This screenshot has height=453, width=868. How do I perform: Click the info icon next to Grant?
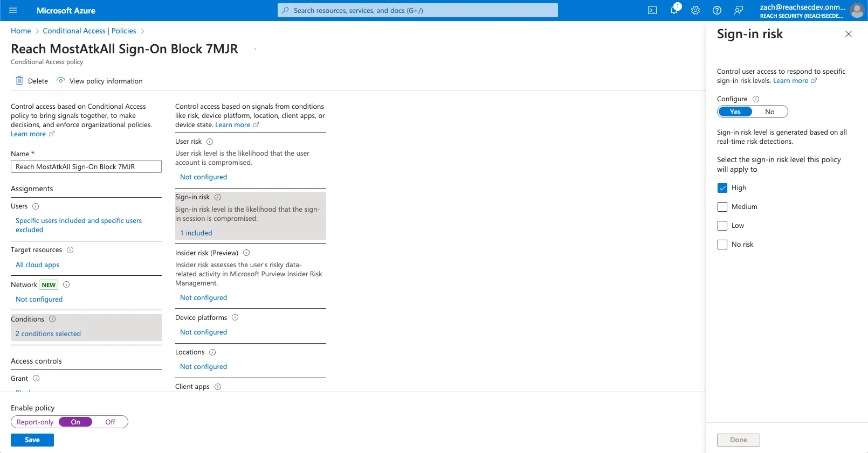click(36, 378)
